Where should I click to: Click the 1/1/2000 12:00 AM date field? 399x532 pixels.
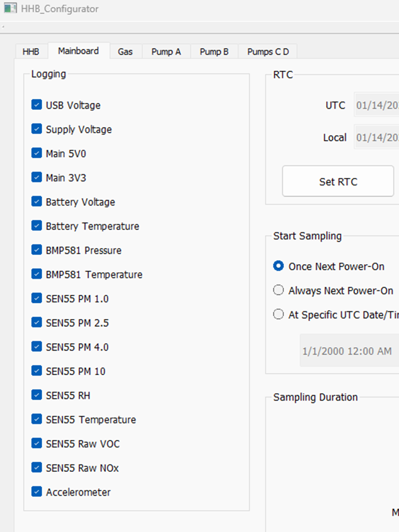point(349,351)
